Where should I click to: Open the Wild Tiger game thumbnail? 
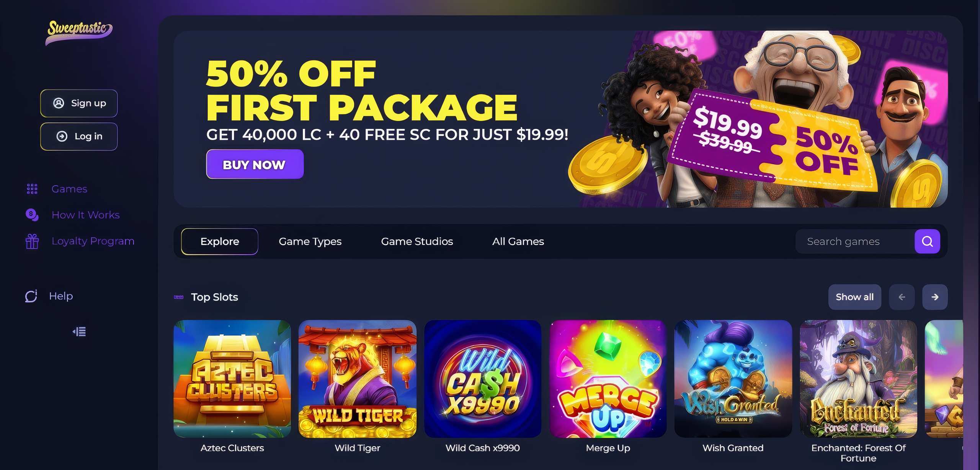(x=358, y=379)
